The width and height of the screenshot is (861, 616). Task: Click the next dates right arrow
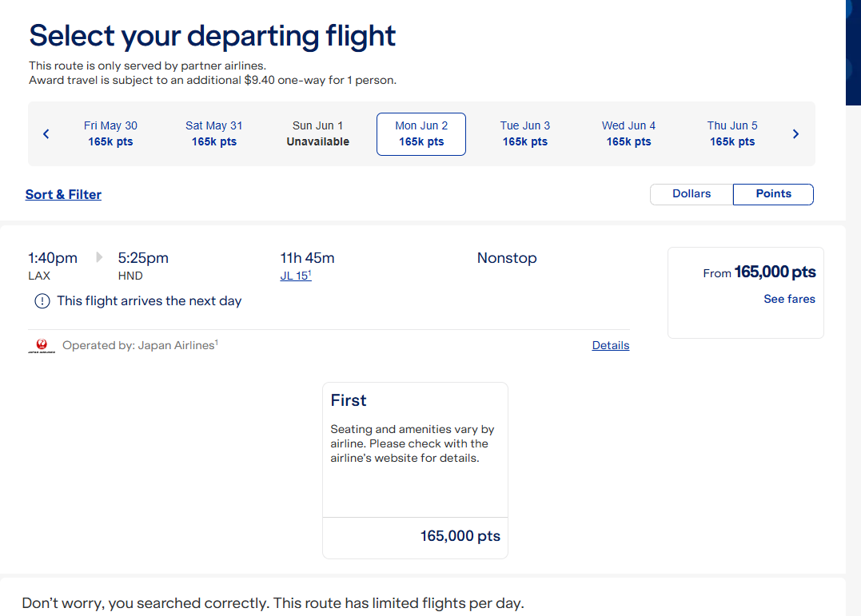point(795,134)
